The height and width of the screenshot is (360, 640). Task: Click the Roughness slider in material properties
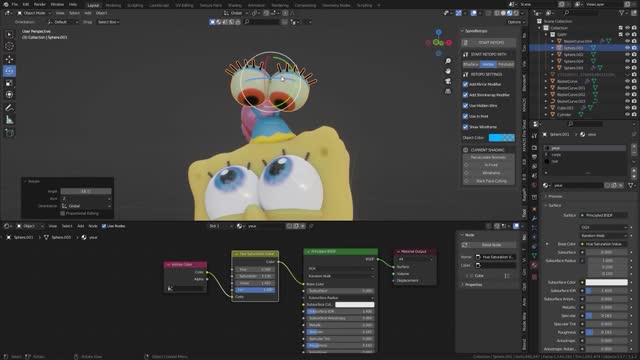[x=606, y=333]
